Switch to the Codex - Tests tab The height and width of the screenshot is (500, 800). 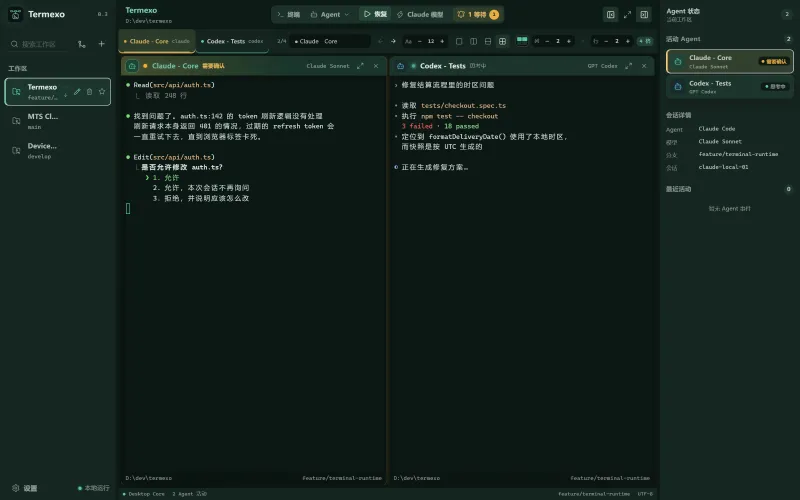(x=232, y=41)
